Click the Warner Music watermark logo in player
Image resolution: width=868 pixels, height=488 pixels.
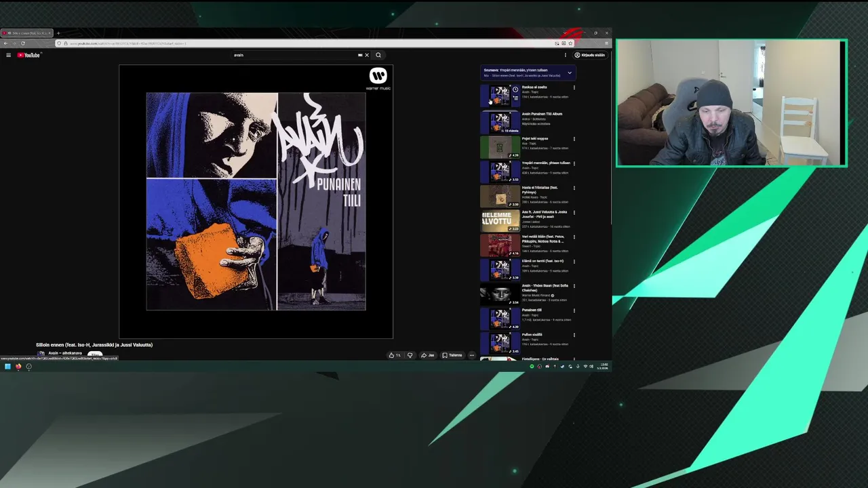point(378,79)
